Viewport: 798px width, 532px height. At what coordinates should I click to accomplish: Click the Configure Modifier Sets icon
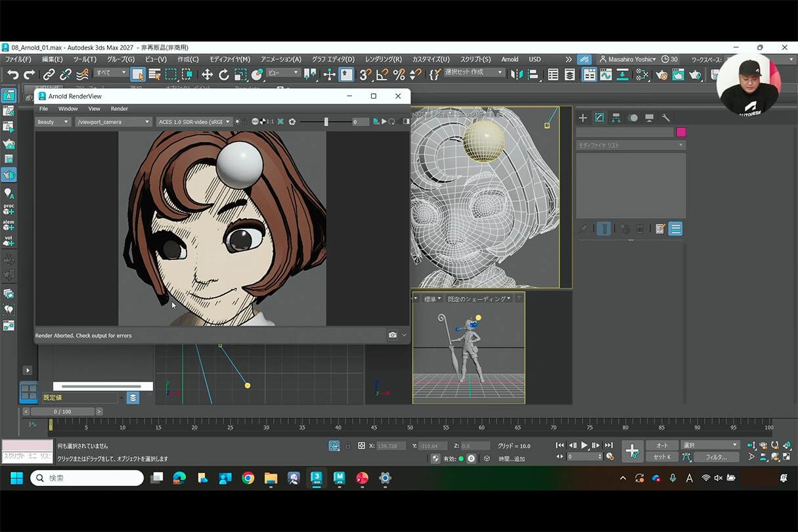[x=661, y=229]
